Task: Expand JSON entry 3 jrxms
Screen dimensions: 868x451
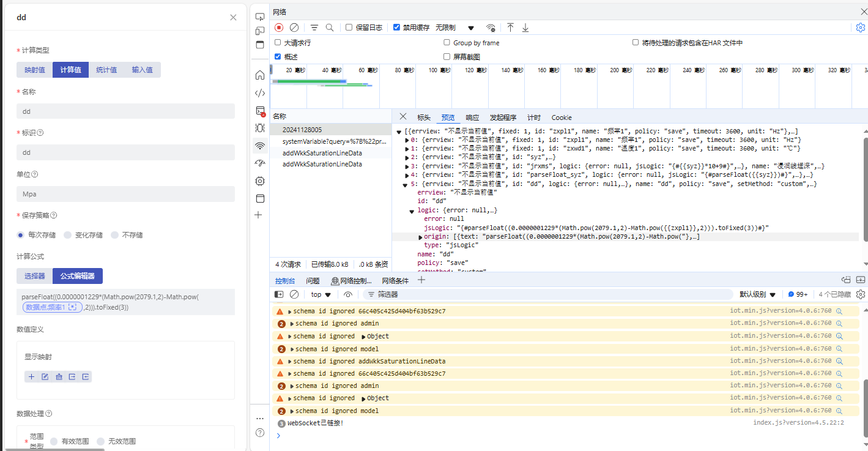Action: [408, 166]
